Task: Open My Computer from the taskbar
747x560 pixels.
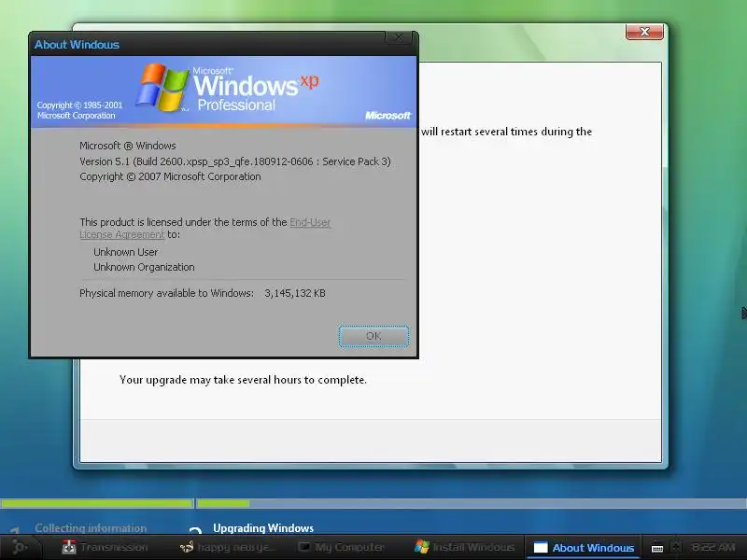Action: click(341, 547)
